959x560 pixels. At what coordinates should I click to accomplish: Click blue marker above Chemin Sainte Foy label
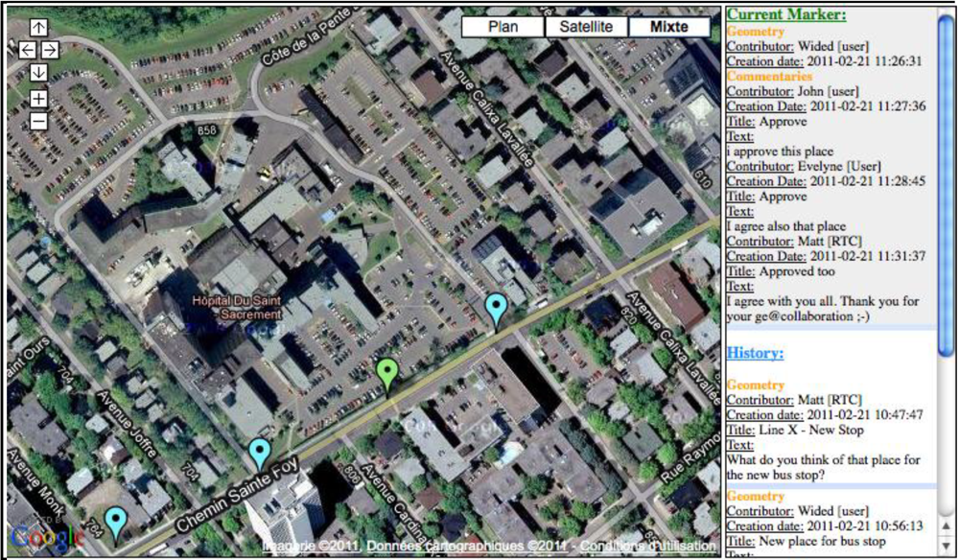[259, 453]
